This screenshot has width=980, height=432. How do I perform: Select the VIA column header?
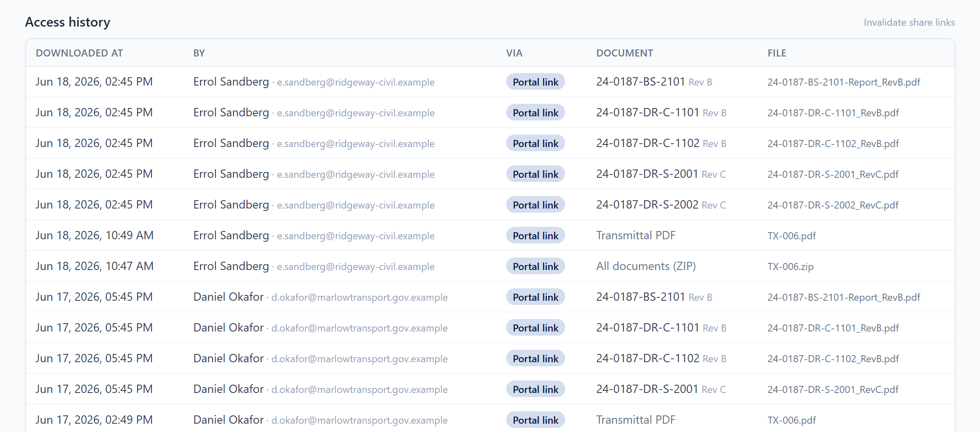[514, 53]
